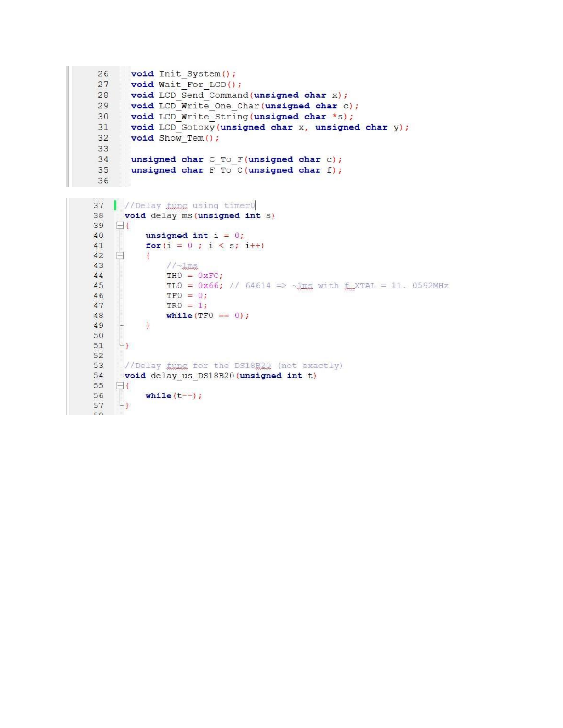Image resolution: width=563 pixels, height=728 pixels.
Task: Click the '64614 => ~1ms' comment text
Action: pos(279,286)
